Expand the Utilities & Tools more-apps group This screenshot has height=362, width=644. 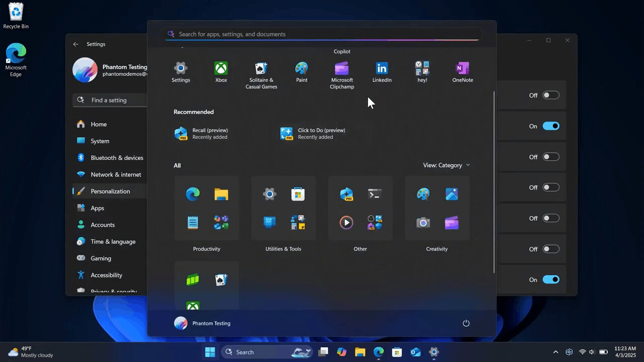point(298,222)
